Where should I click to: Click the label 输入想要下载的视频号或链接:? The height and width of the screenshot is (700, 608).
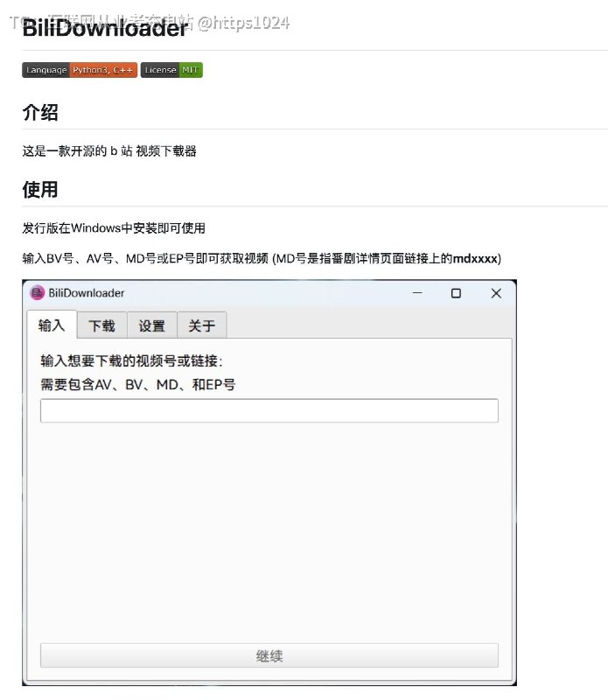click(132, 360)
